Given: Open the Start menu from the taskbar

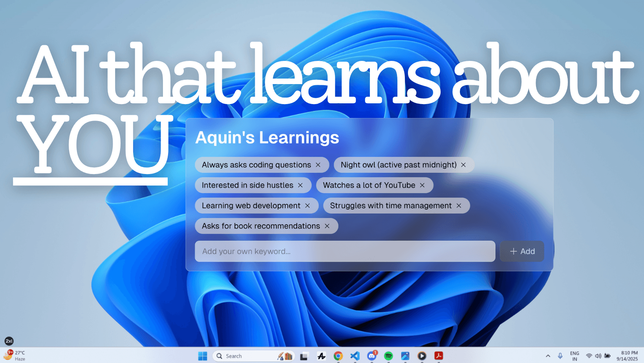Looking at the screenshot, I should point(203,356).
